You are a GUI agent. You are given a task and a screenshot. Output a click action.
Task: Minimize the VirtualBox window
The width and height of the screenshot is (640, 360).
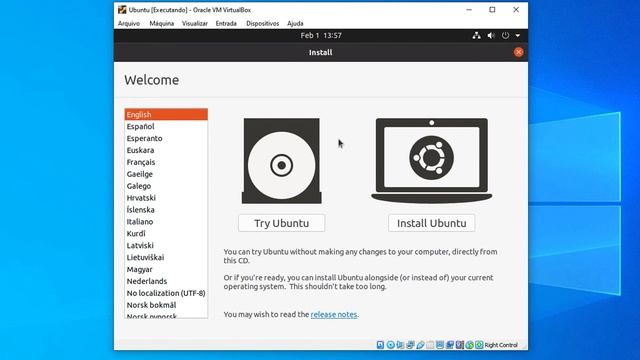tap(469, 9)
